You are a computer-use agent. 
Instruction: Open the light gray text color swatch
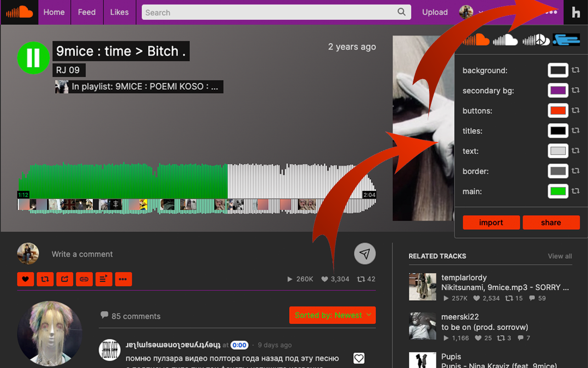click(558, 151)
